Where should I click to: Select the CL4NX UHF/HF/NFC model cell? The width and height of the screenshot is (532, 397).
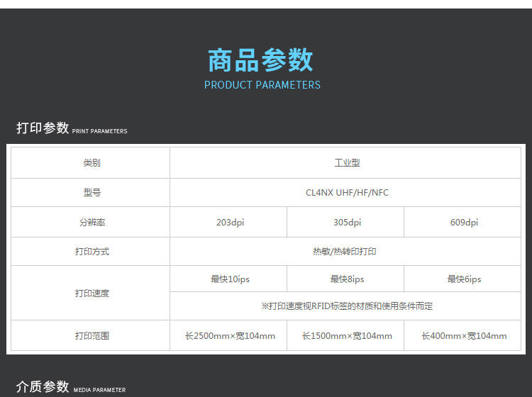[x=347, y=193]
